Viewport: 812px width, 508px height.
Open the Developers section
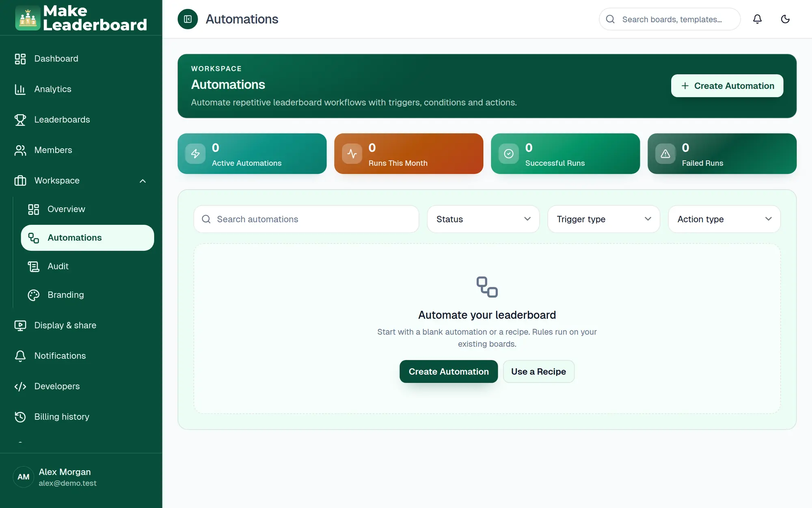click(81, 386)
